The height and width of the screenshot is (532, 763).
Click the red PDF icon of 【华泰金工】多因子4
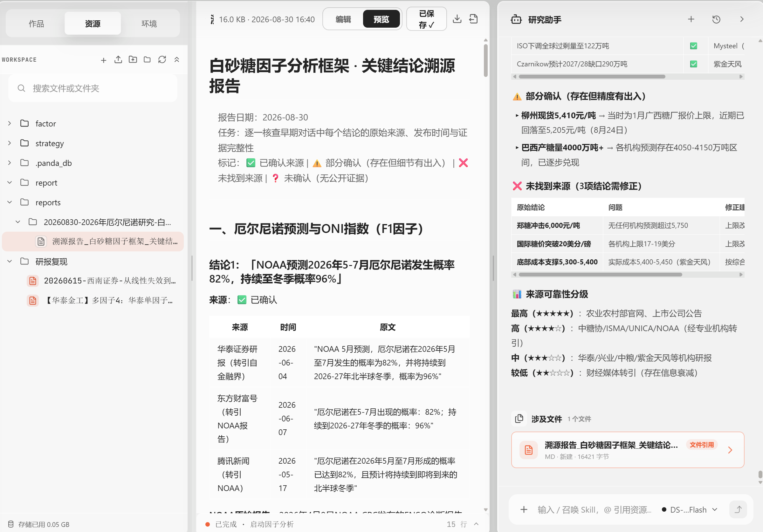(x=32, y=301)
